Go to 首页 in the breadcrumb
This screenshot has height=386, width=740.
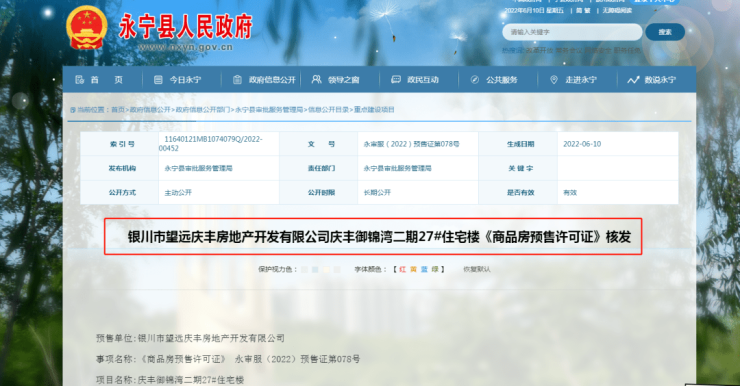tap(118, 109)
